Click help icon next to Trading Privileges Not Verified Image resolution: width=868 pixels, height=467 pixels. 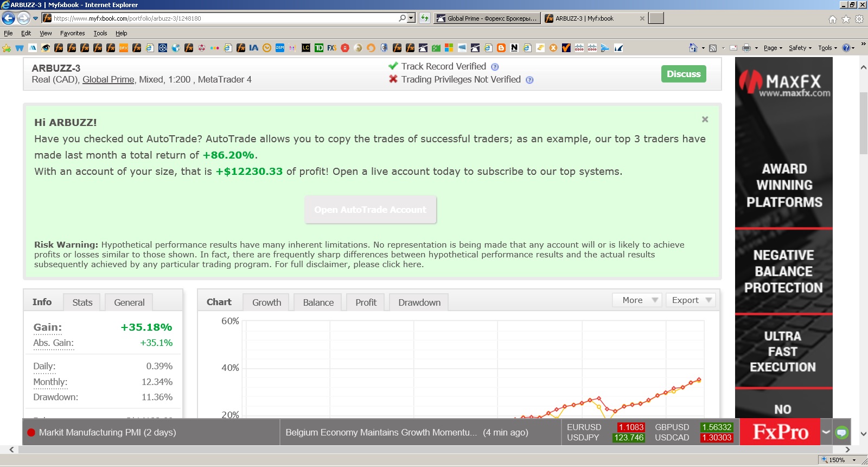pyautogui.click(x=529, y=80)
